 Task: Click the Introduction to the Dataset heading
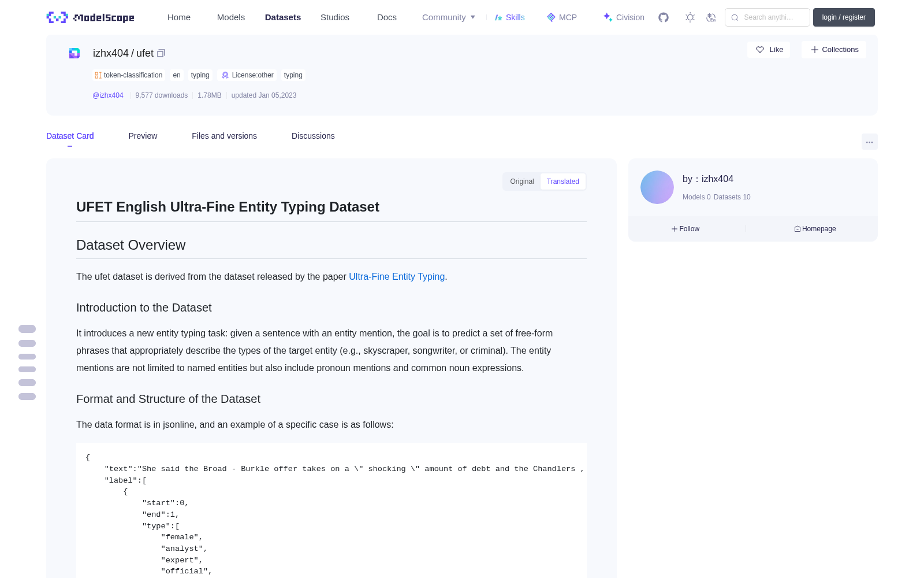point(144,308)
